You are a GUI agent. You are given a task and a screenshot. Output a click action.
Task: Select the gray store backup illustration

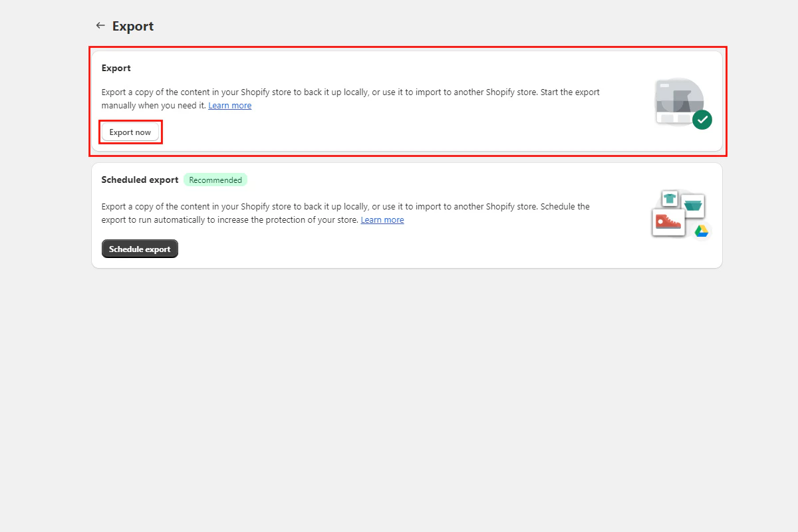pyautogui.click(x=676, y=101)
